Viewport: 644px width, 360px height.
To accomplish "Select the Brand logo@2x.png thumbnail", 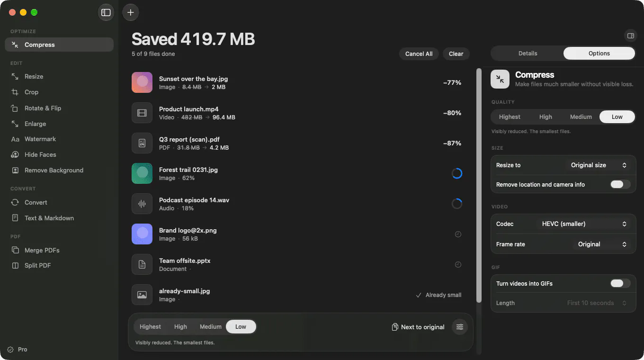I will point(142,234).
